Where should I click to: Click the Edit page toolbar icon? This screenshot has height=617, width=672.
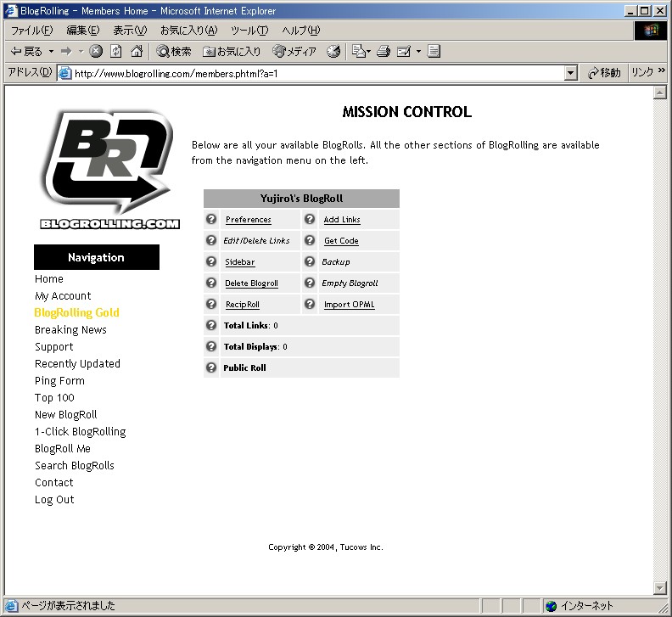click(x=404, y=52)
